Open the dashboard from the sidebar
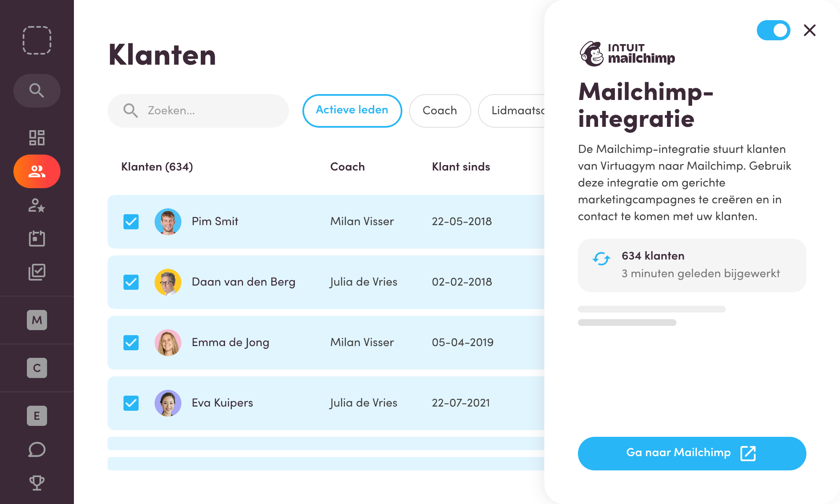This screenshot has width=840, height=504. click(37, 137)
